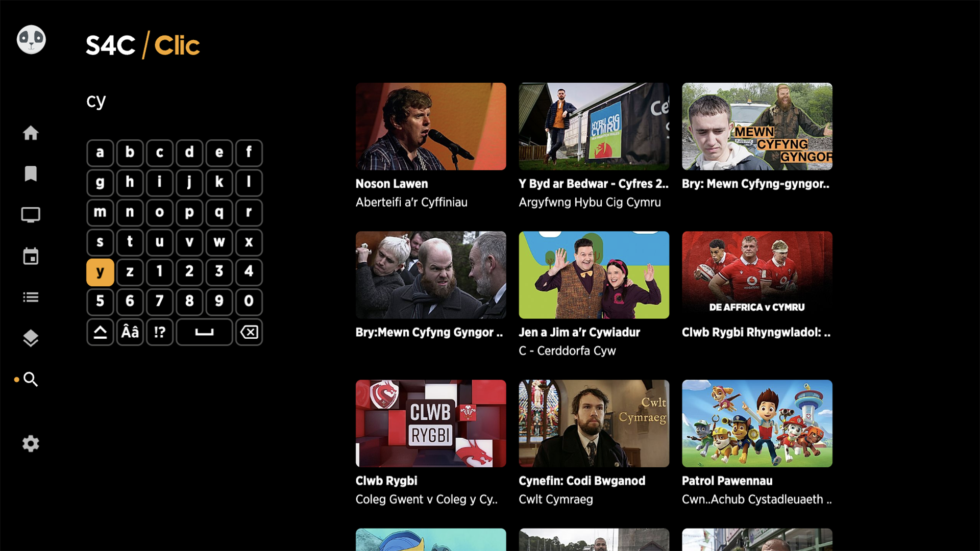The width and height of the screenshot is (980, 551).
Task: Switch to accented characters with the Ââ key
Action: [x=130, y=332]
